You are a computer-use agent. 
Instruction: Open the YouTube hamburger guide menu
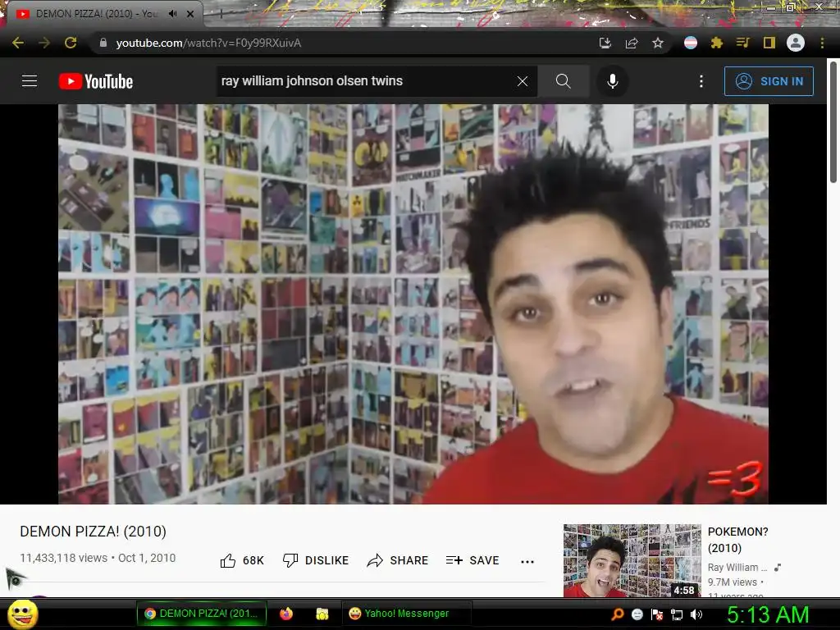coord(30,81)
